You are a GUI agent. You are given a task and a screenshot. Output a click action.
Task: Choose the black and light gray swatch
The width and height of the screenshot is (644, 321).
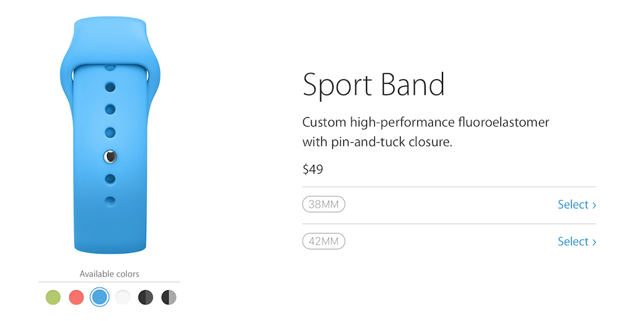pos(169,297)
